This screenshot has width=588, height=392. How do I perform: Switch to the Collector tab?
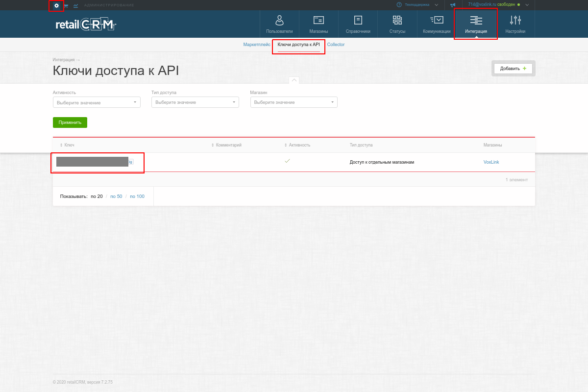click(x=336, y=45)
